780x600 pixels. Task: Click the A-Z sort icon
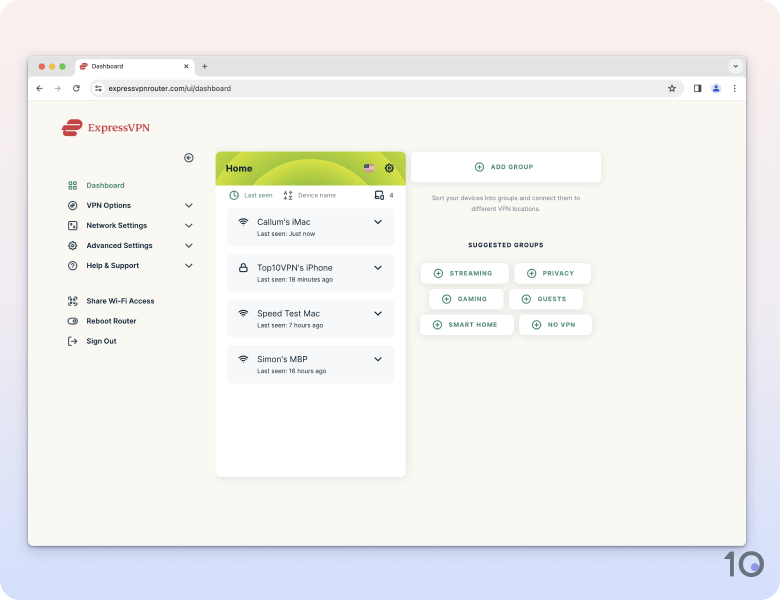pyautogui.click(x=288, y=196)
